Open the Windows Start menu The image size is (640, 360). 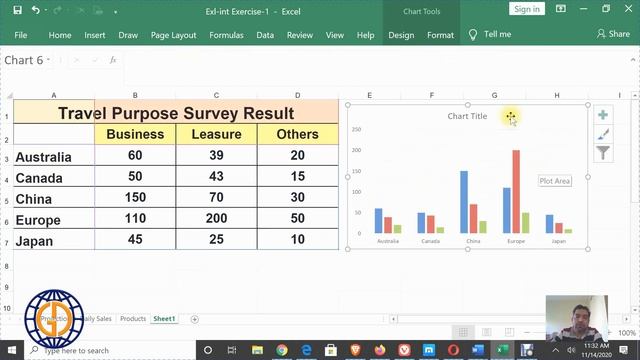pos(12,350)
